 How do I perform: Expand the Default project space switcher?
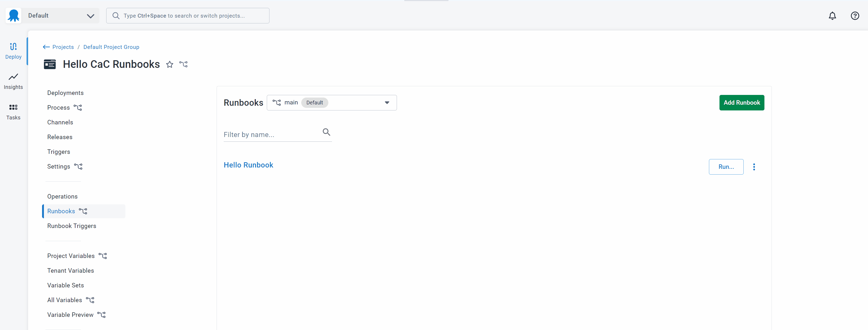(90, 16)
